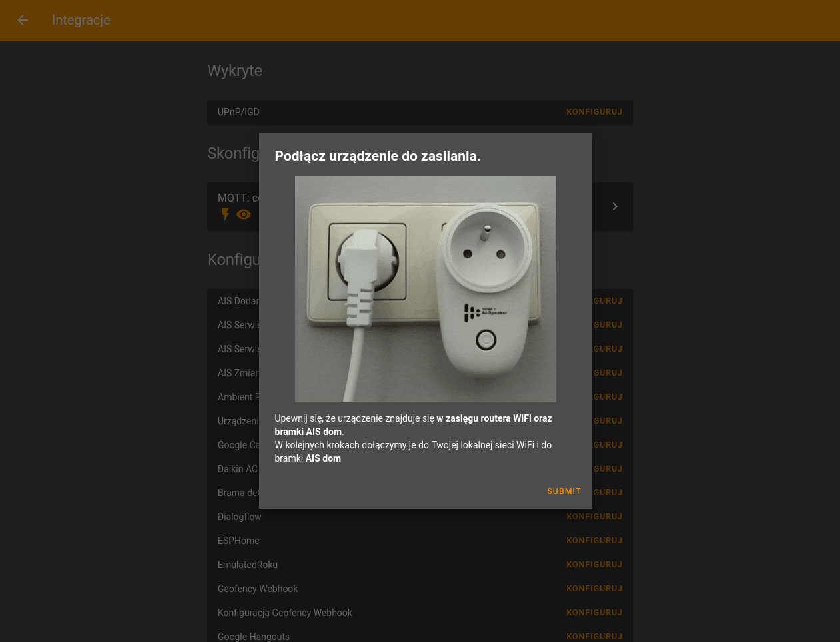
Task: Configure the EmulatedRoku integration
Action: [x=594, y=565]
